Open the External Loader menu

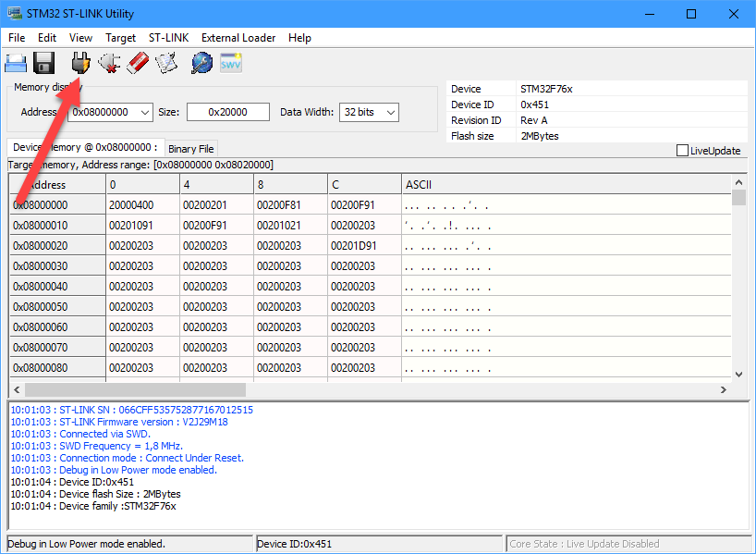[238, 38]
